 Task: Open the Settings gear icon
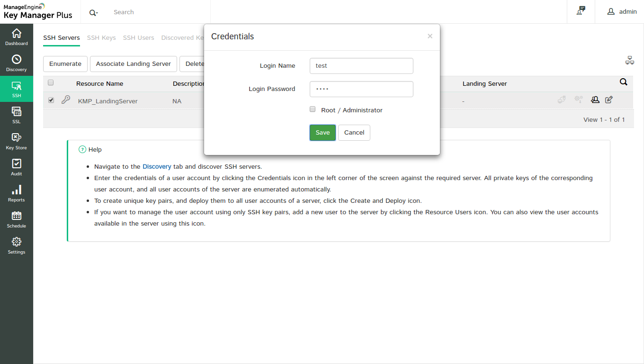pyautogui.click(x=17, y=246)
